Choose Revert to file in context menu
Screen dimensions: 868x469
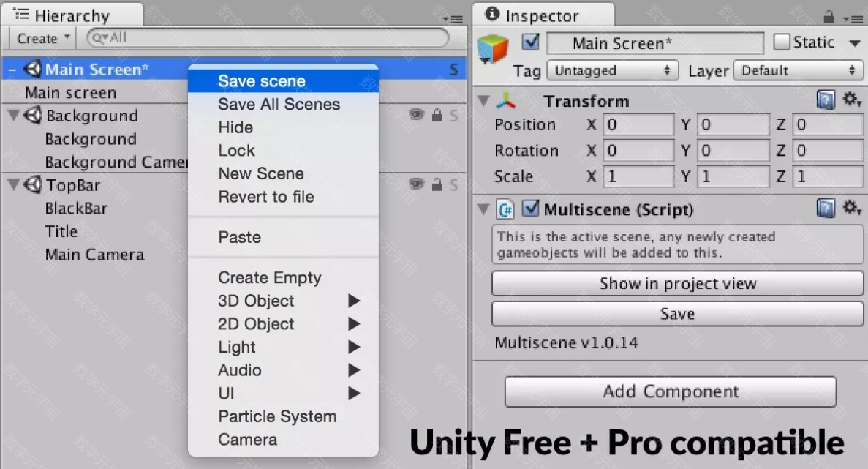284,197
